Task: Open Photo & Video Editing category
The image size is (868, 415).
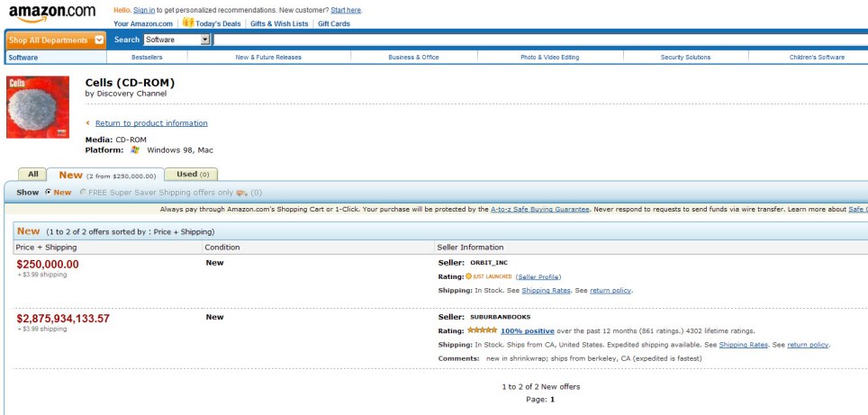Action: pyautogui.click(x=549, y=57)
